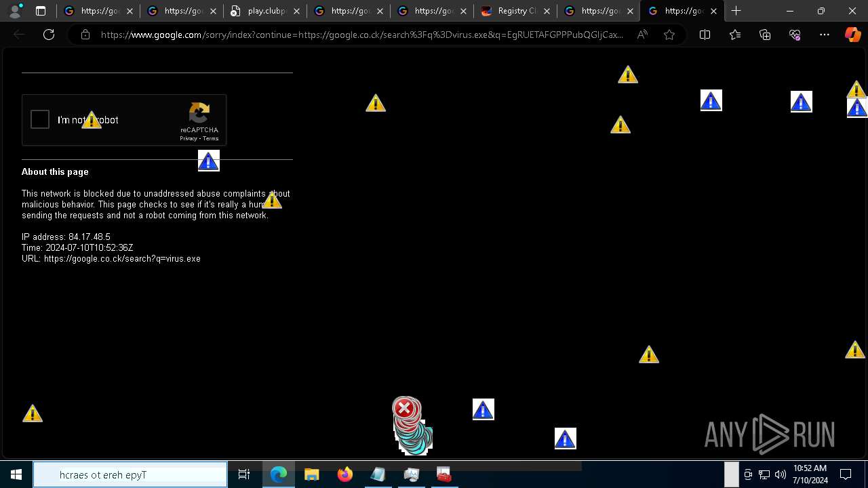The image size is (868, 488).
Task: Close the play.clubp tab
Action: 296,11
